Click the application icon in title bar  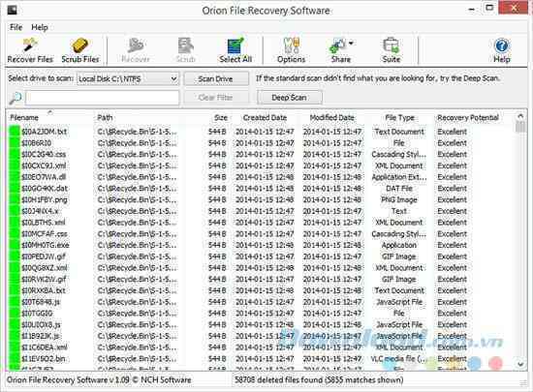[x=12, y=11]
